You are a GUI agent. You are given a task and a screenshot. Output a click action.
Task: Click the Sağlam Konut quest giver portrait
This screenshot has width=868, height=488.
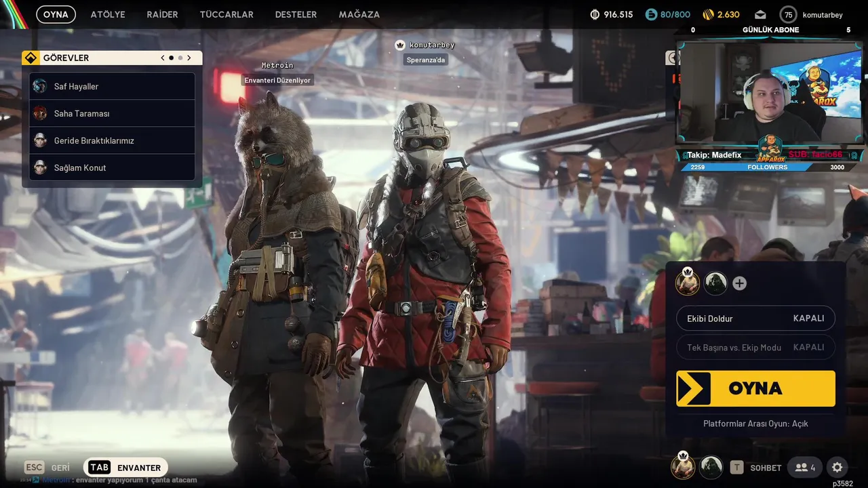coord(40,167)
